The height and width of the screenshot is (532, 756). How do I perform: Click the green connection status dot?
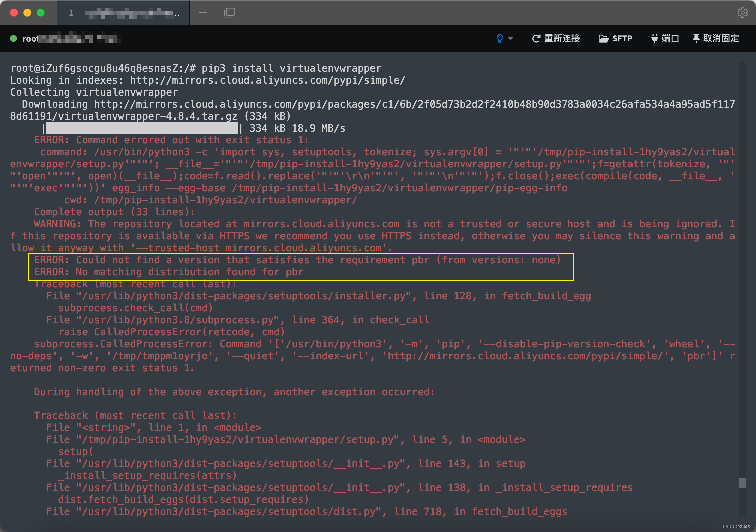click(x=14, y=38)
